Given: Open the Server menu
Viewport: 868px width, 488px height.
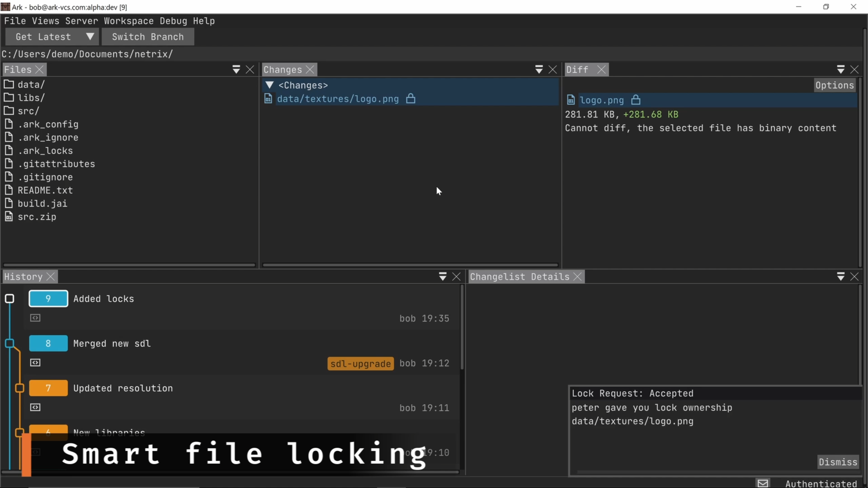Looking at the screenshot, I should [81, 21].
